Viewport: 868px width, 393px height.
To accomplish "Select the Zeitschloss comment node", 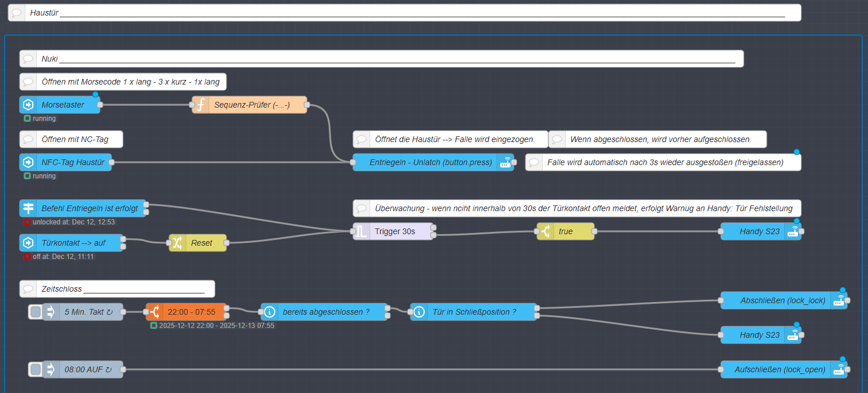I will tap(122, 289).
